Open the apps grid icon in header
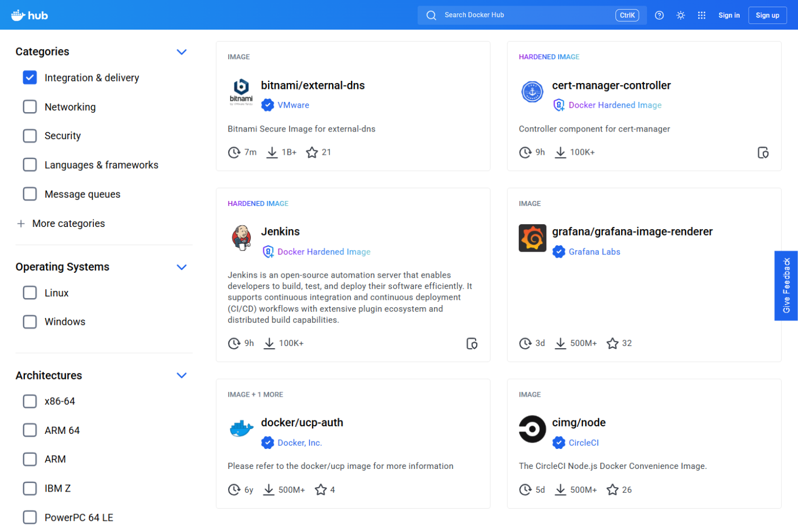The height and width of the screenshot is (532, 798). [x=701, y=15]
